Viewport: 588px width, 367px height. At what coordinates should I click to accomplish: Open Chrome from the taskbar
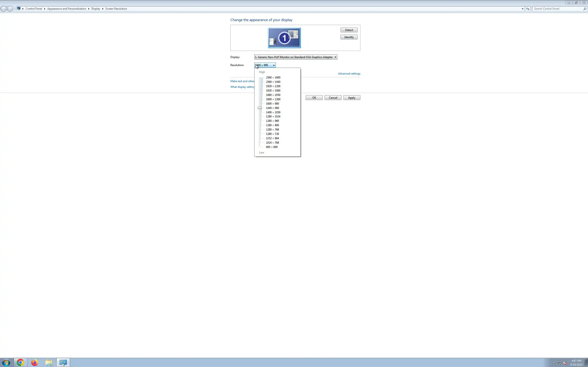click(20, 362)
